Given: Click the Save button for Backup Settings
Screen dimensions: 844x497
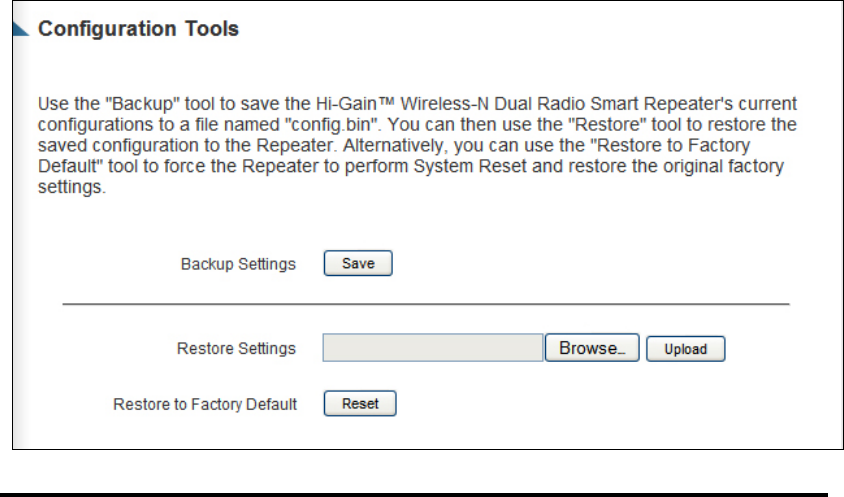Looking at the screenshot, I should [x=358, y=264].
